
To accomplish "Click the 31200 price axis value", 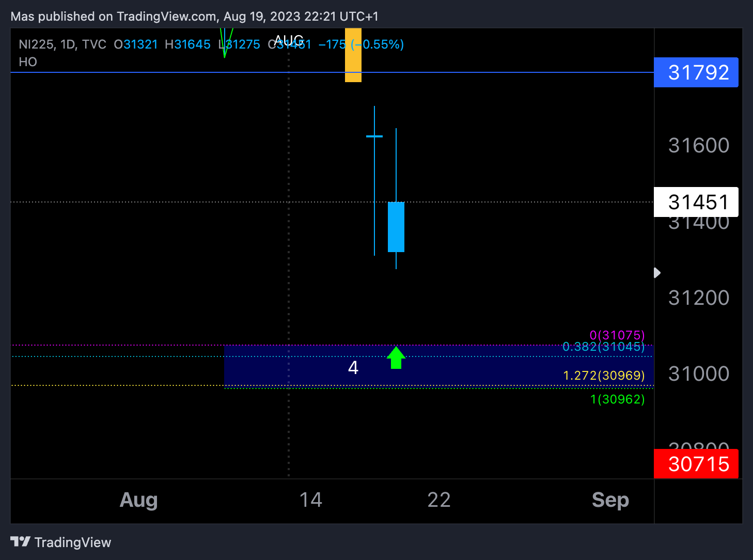I will 699,298.
